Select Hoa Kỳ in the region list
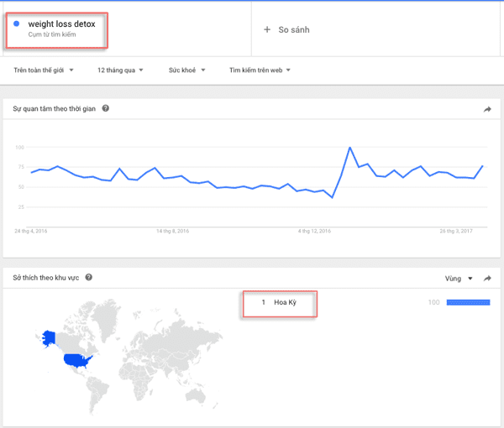The height and width of the screenshot is (428, 504). click(x=285, y=302)
